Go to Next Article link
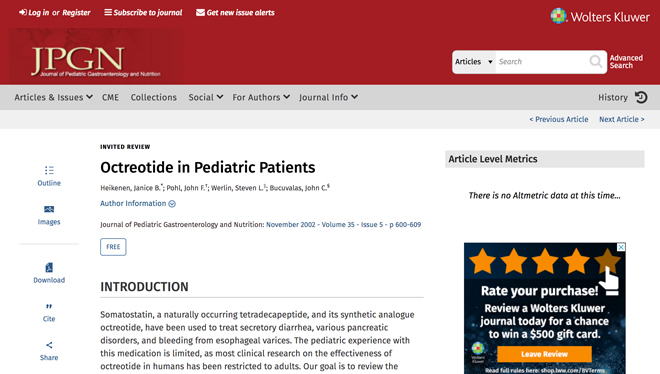Screen dimensions: 660x374 point(622,119)
